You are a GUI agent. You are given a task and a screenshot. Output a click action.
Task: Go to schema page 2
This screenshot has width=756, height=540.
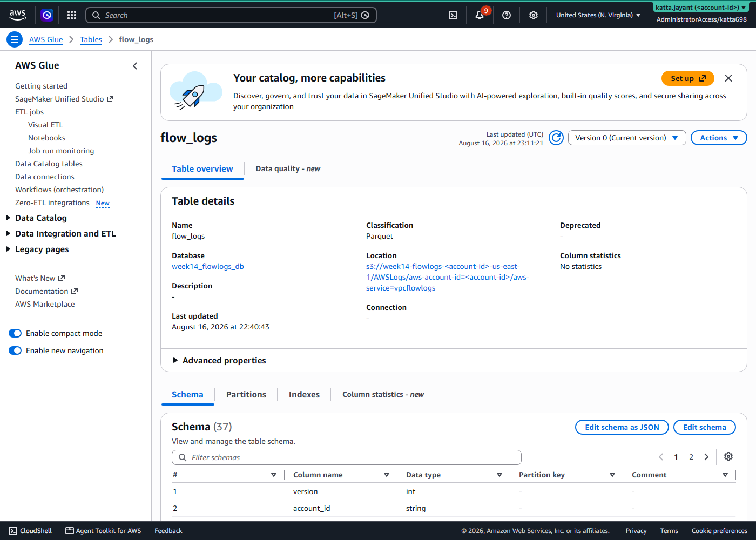click(x=691, y=457)
